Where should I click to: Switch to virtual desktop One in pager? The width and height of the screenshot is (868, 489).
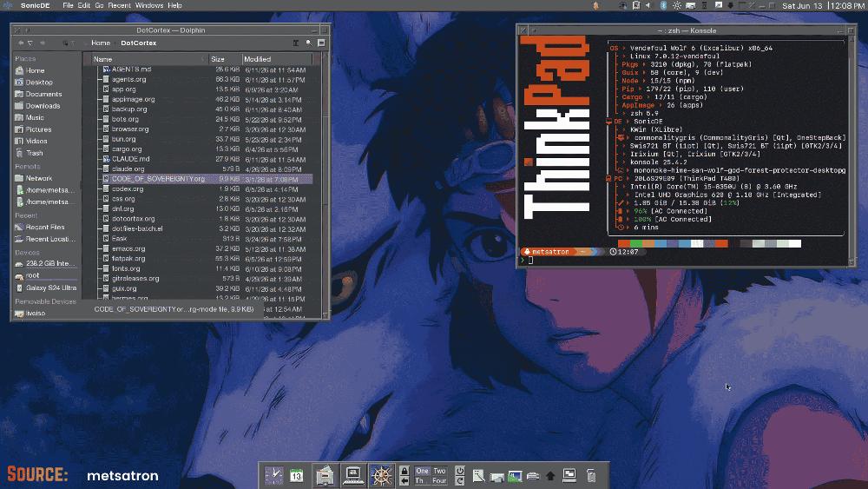point(423,471)
